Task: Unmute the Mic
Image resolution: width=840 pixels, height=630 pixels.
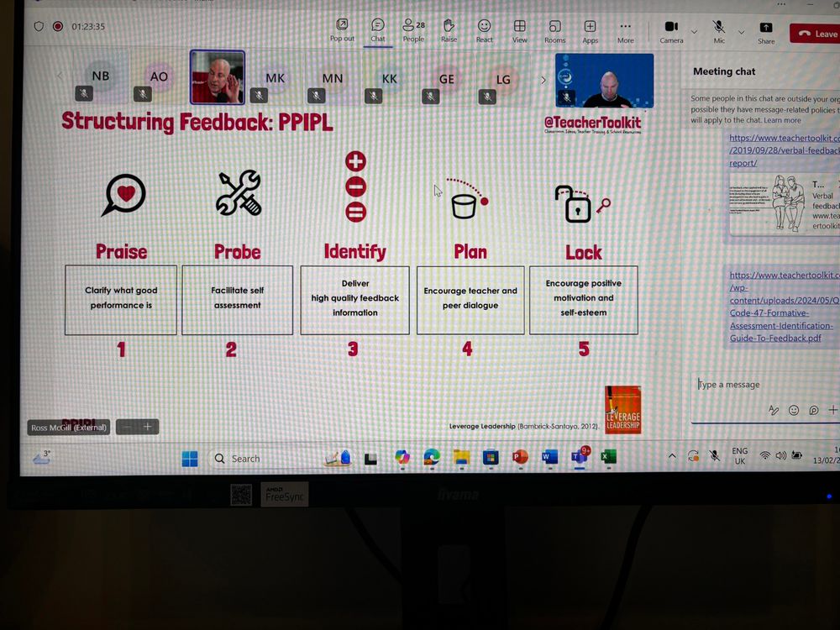Action: (x=719, y=32)
